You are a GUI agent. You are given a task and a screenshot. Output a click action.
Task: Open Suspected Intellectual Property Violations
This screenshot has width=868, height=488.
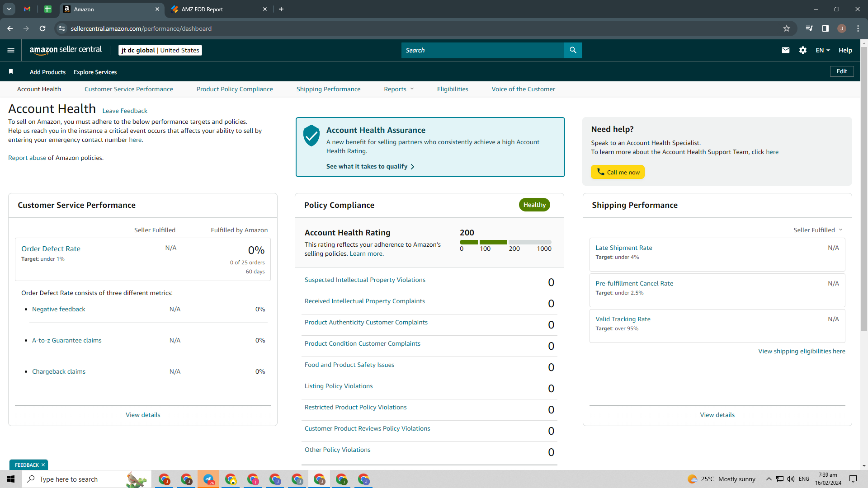click(365, 280)
